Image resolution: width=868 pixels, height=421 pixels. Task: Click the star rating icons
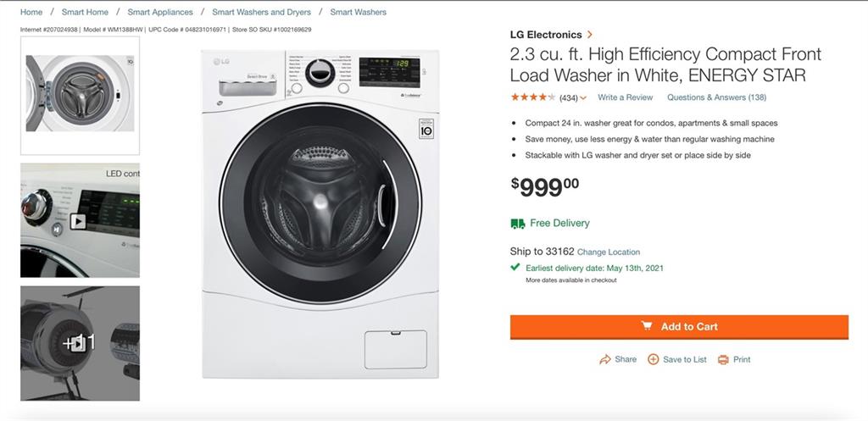click(532, 97)
